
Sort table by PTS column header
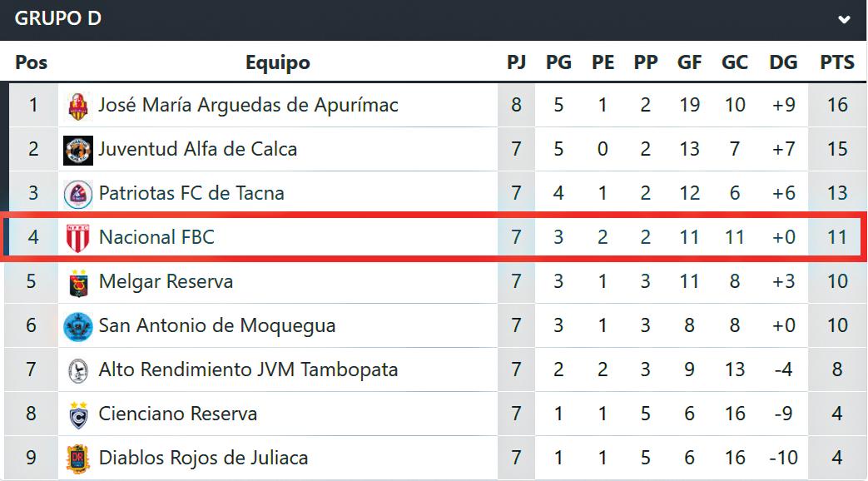837,62
